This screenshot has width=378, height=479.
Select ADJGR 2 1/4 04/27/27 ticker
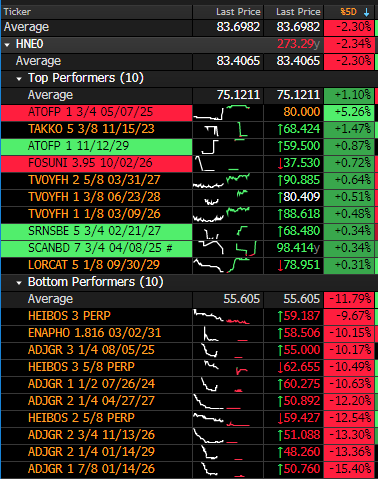click(x=91, y=401)
